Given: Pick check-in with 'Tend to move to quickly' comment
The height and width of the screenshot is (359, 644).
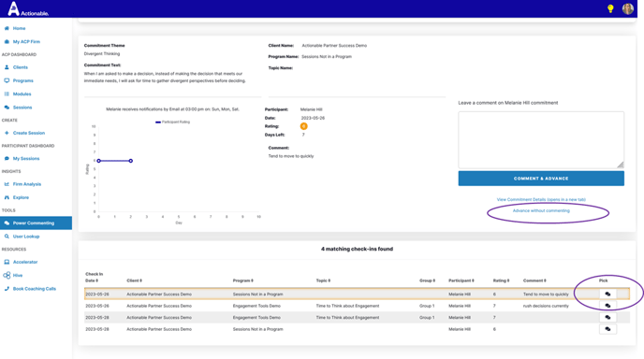Looking at the screenshot, I should click(x=607, y=294).
